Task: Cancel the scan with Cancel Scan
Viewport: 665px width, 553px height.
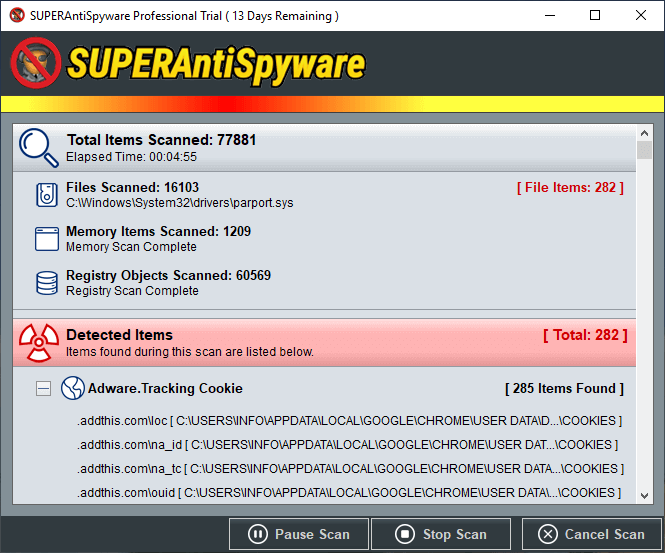Action: click(x=592, y=534)
